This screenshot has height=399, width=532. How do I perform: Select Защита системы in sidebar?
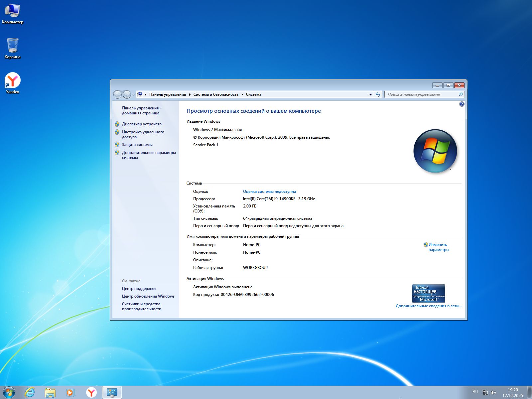click(x=137, y=145)
